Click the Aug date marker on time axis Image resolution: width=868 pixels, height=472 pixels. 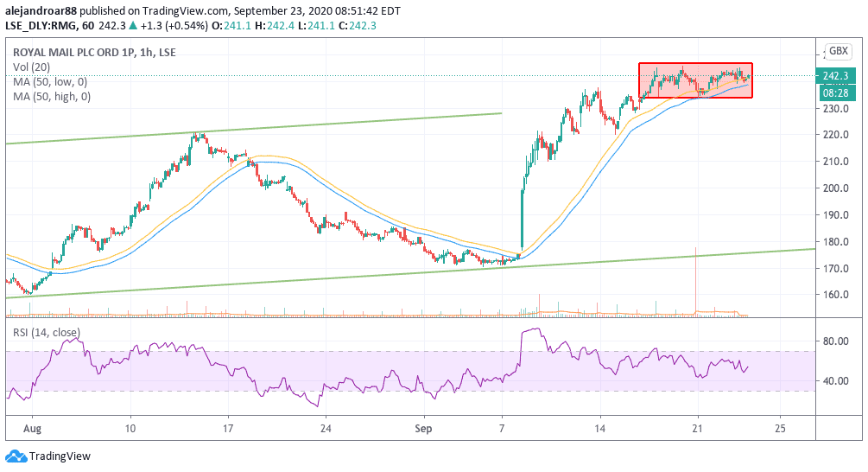32,428
